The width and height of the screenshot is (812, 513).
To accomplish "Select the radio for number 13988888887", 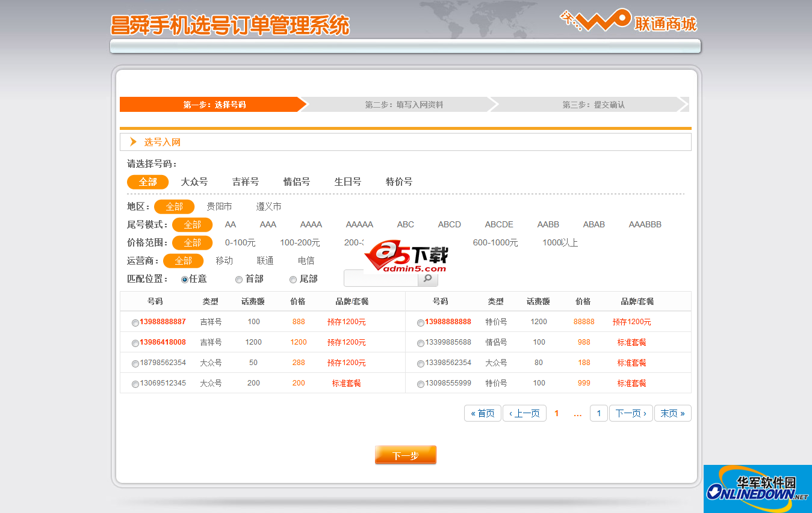I will point(135,322).
